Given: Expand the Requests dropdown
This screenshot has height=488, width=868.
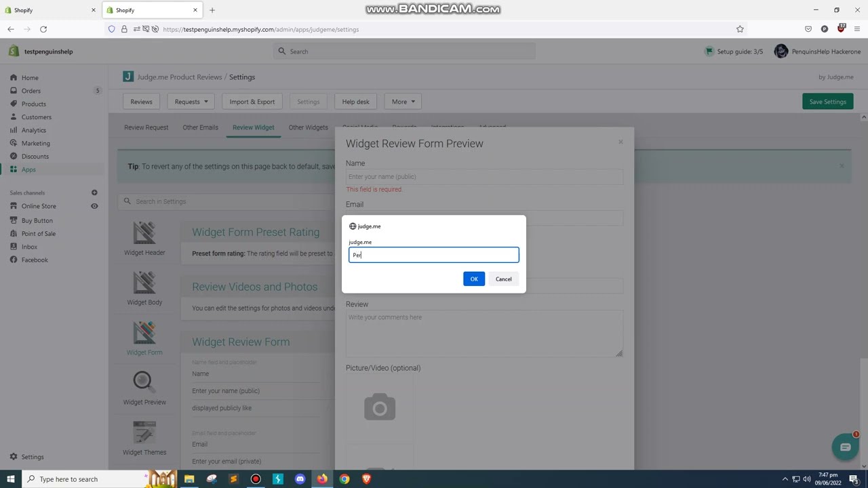Looking at the screenshot, I should click(191, 102).
